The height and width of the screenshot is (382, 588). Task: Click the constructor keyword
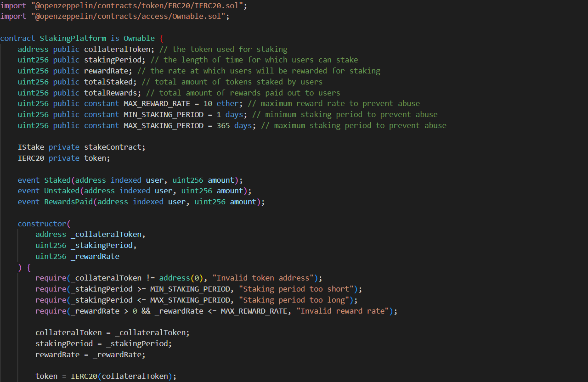click(x=42, y=224)
